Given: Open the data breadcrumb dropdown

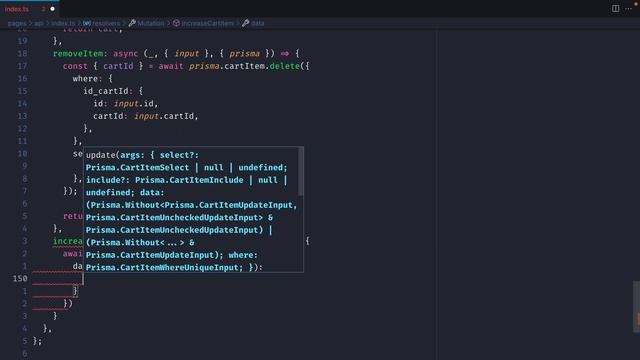Looking at the screenshot, I should [257, 23].
